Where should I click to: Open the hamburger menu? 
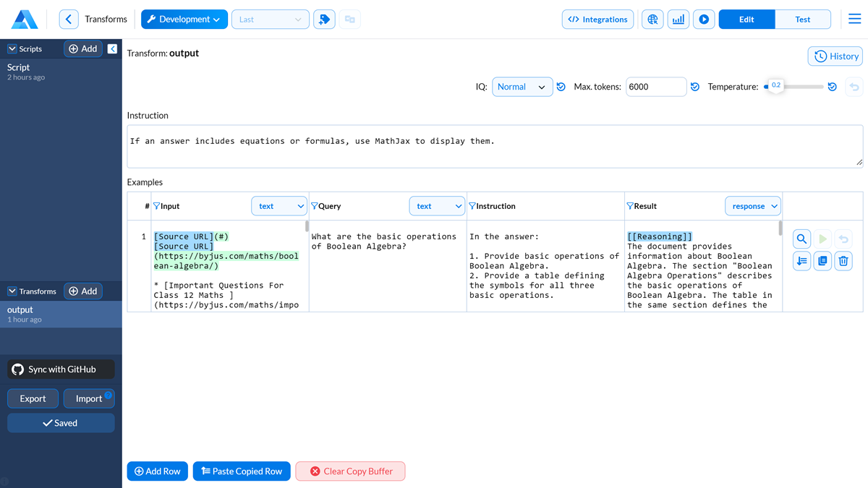tap(854, 20)
